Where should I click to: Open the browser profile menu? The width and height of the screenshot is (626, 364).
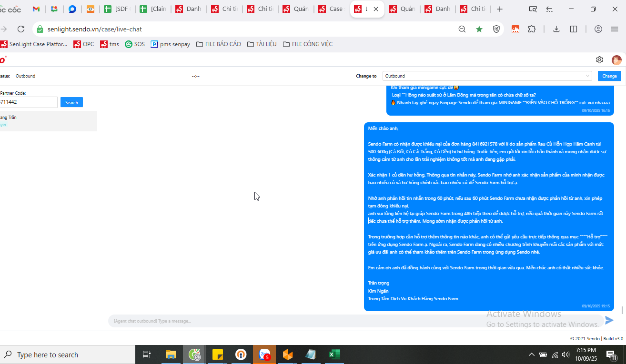[598, 29]
